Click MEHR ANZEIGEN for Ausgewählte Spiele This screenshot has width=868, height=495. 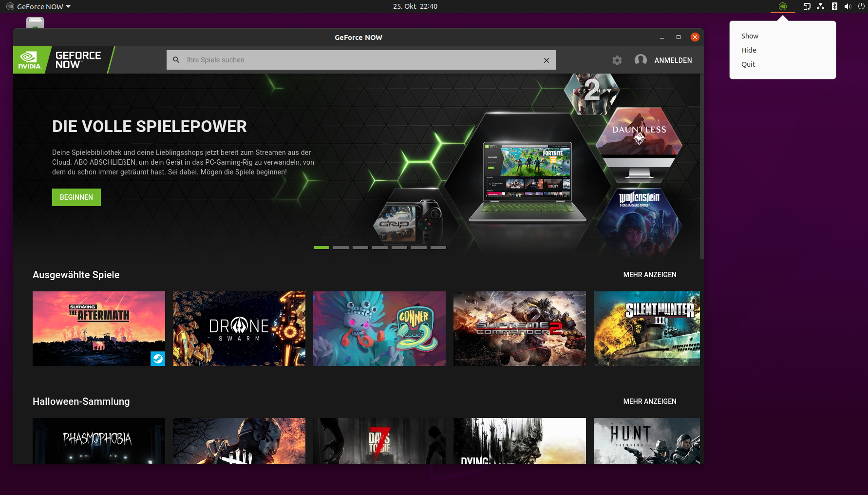(650, 275)
